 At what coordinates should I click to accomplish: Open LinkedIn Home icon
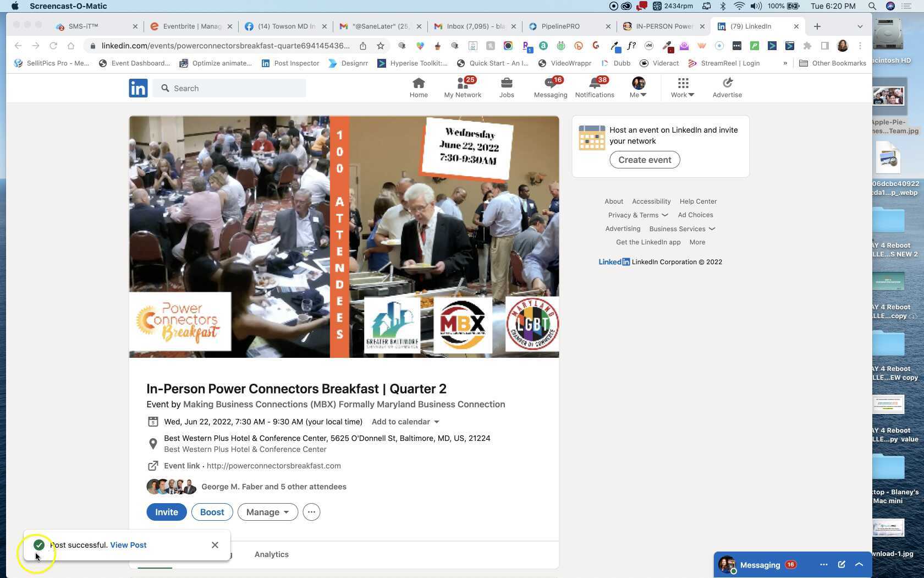[x=418, y=84]
